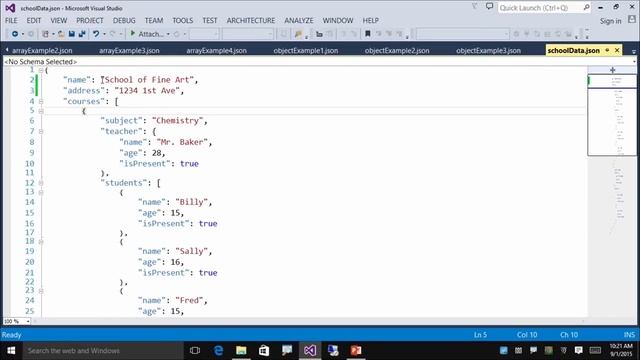Screen dimensions: 640x360
Task: Switch to the arrayExample4.json tab
Action: point(216,51)
